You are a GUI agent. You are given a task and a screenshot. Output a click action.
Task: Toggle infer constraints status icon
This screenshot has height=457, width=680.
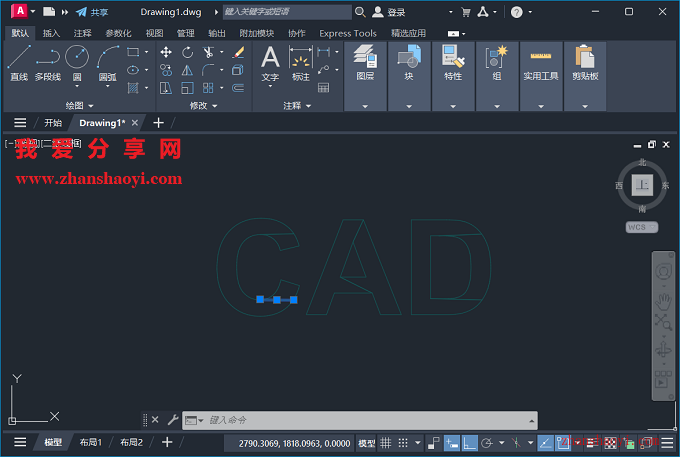click(x=434, y=443)
